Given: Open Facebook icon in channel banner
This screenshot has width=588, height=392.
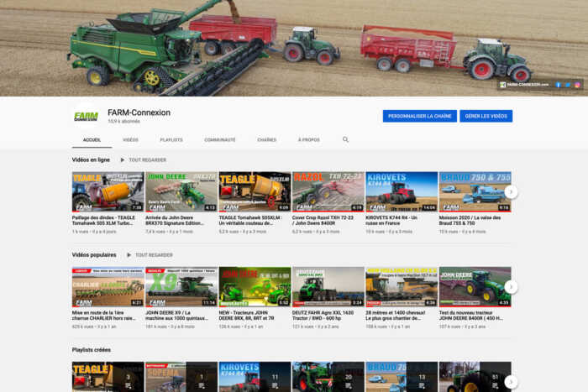Looking at the screenshot, I should coord(558,85).
